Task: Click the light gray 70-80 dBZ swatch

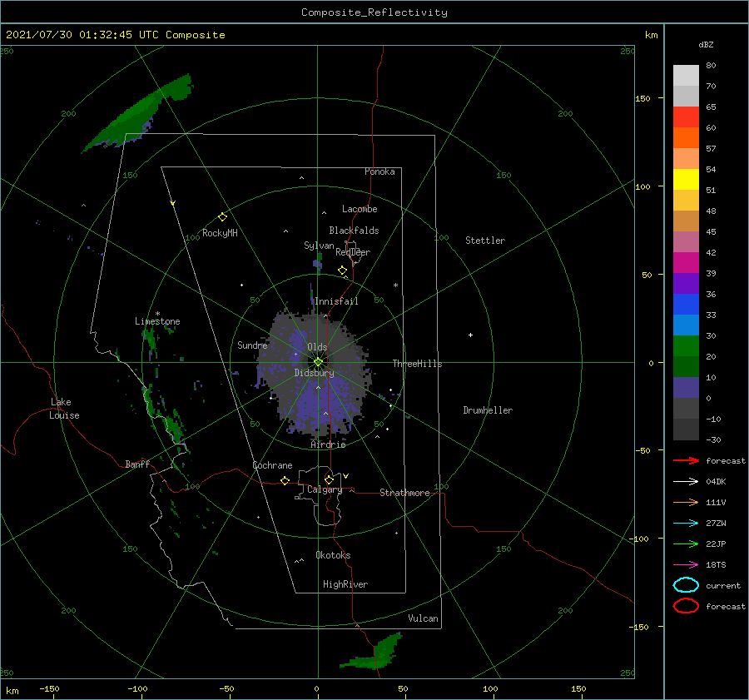Action: click(x=686, y=76)
